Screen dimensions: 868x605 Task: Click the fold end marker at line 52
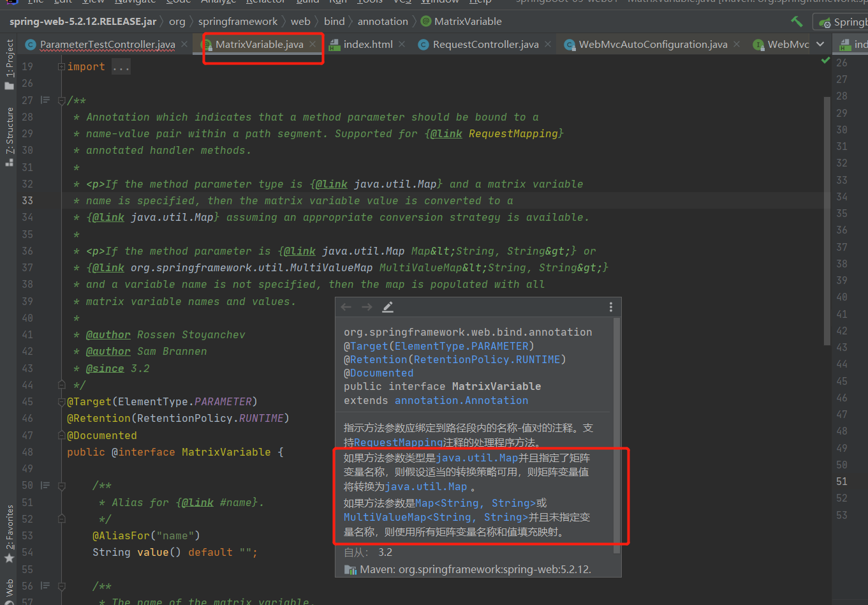coord(61,519)
